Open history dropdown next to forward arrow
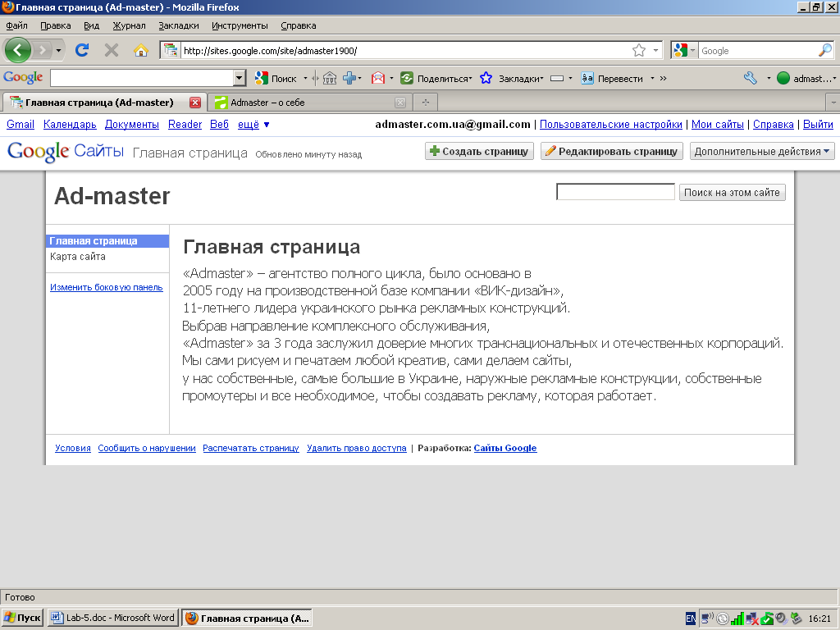 (x=58, y=50)
